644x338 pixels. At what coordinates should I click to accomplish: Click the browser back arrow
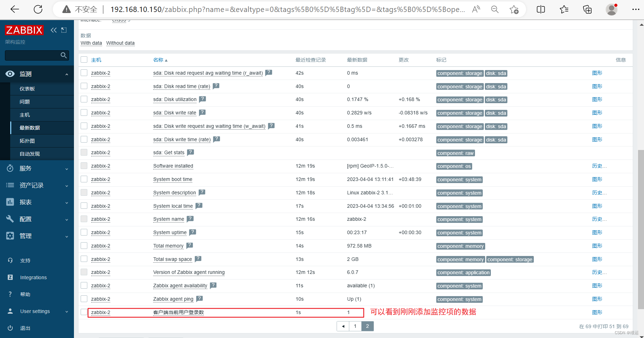pyautogui.click(x=15, y=10)
